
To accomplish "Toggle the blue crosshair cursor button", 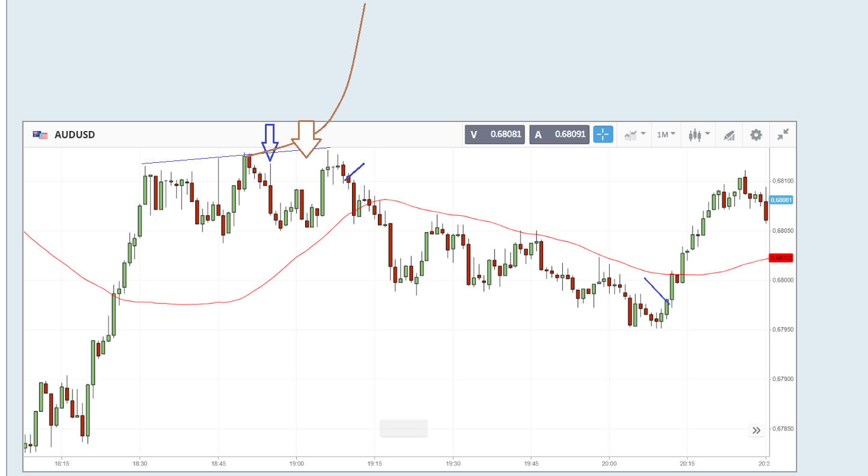I will pyautogui.click(x=603, y=135).
